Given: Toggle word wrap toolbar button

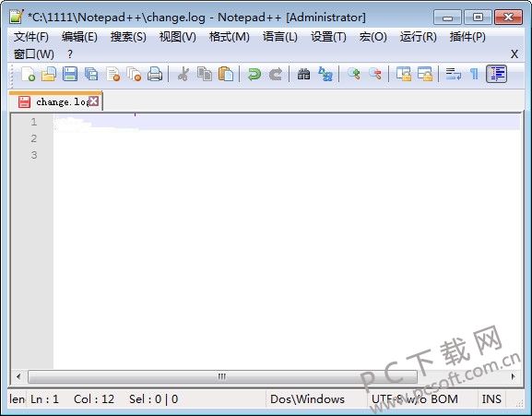Looking at the screenshot, I should point(454,74).
